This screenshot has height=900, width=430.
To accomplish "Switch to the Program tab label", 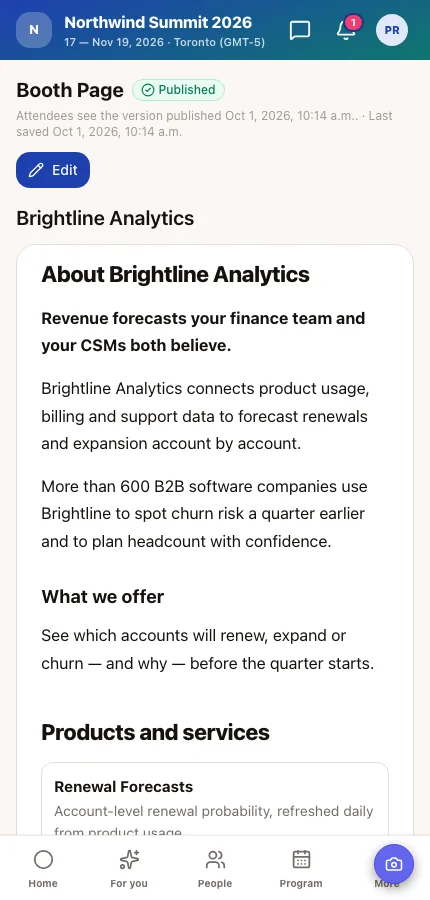I will (301, 883).
